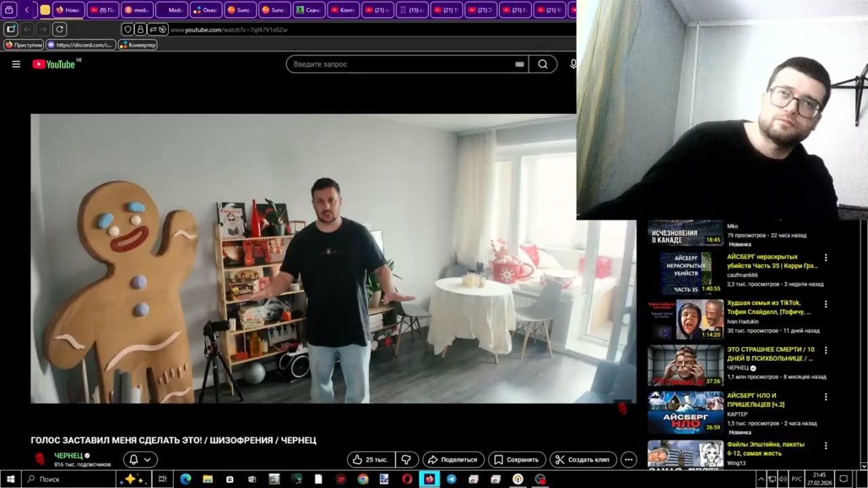Switch the РУС input language indicator
Viewport: 868px width, 488px height.
[x=797, y=479]
